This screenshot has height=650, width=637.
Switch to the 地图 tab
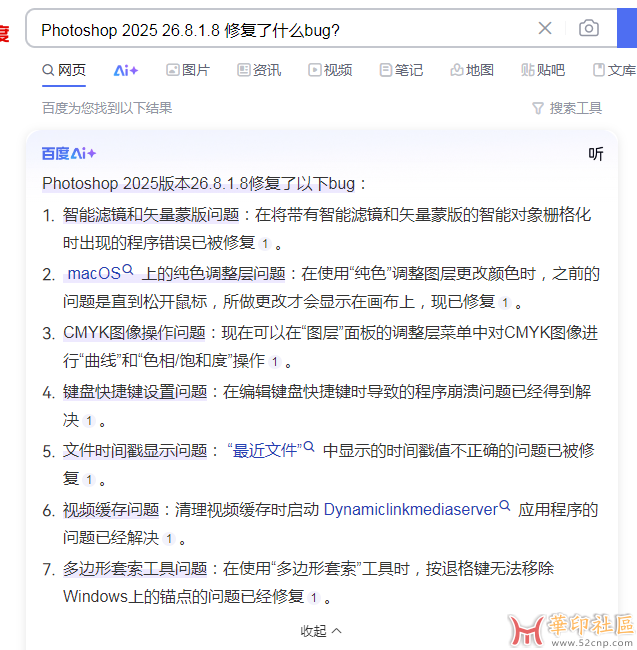coord(472,70)
